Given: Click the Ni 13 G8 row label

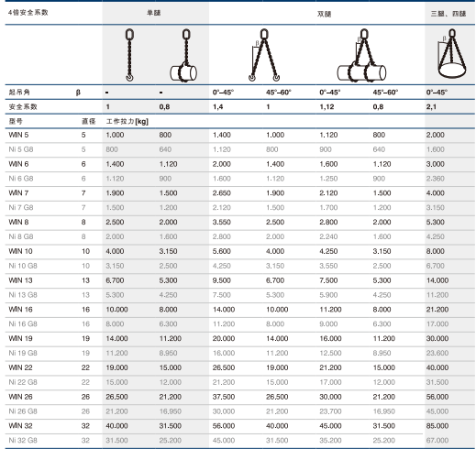Looking at the screenshot, I should click(x=23, y=295).
